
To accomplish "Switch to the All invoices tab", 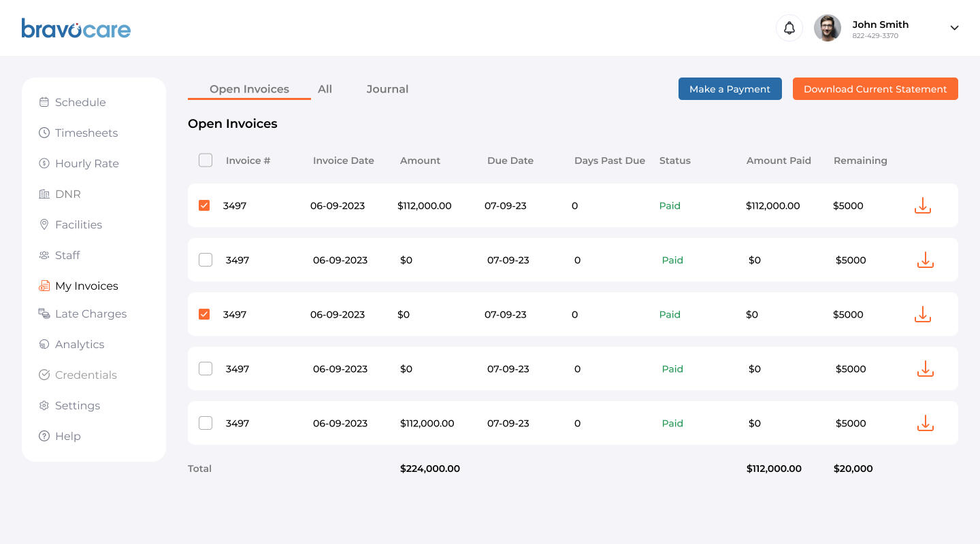I will coord(325,89).
